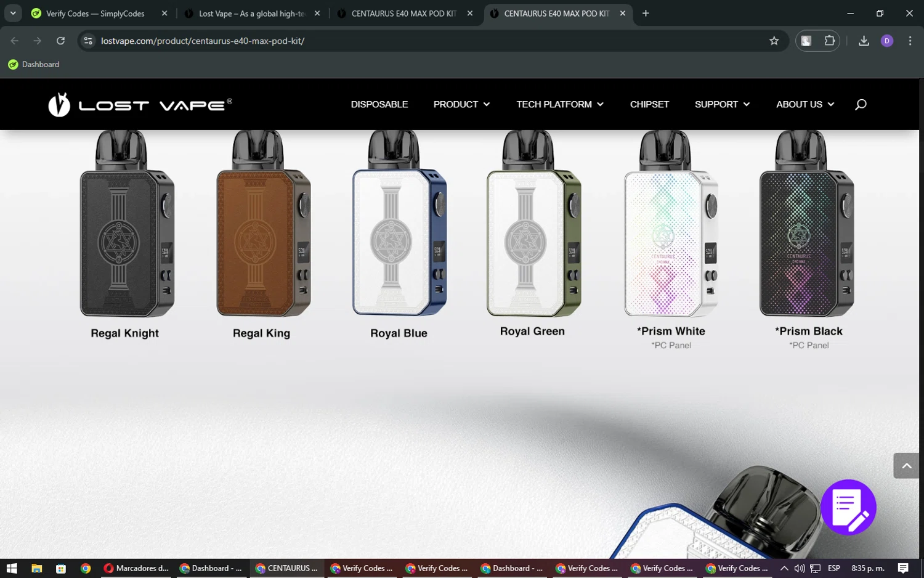Viewport: 924px width, 578px height.
Task: View site information icon in address bar
Action: 88,41
